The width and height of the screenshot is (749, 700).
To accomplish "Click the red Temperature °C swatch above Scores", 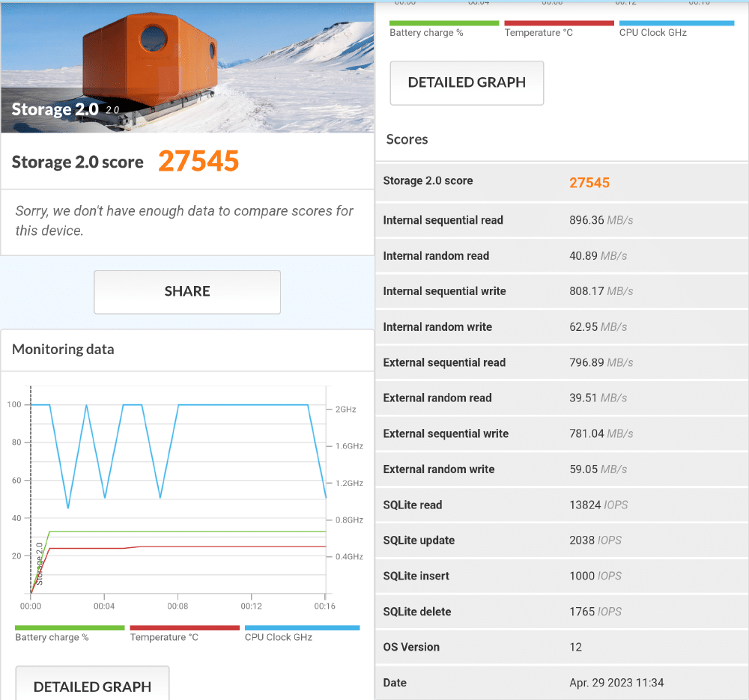I will [x=559, y=23].
